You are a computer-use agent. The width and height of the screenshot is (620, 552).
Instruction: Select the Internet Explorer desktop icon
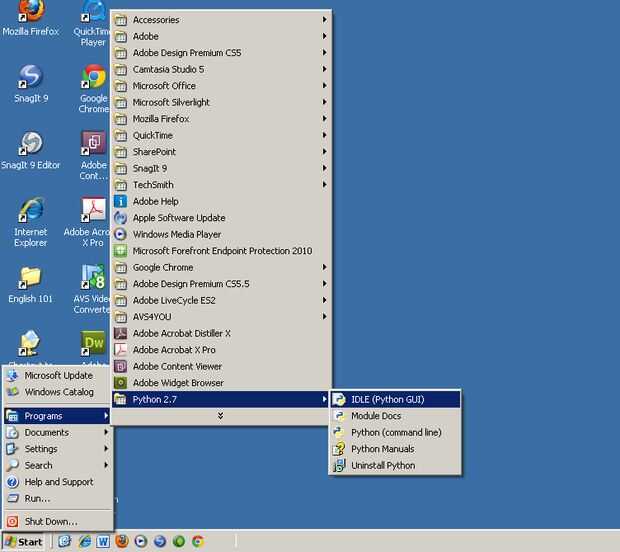pos(30,223)
